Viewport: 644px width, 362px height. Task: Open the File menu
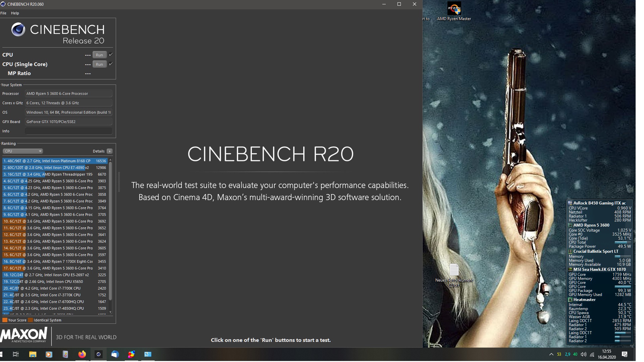tap(3, 13)
